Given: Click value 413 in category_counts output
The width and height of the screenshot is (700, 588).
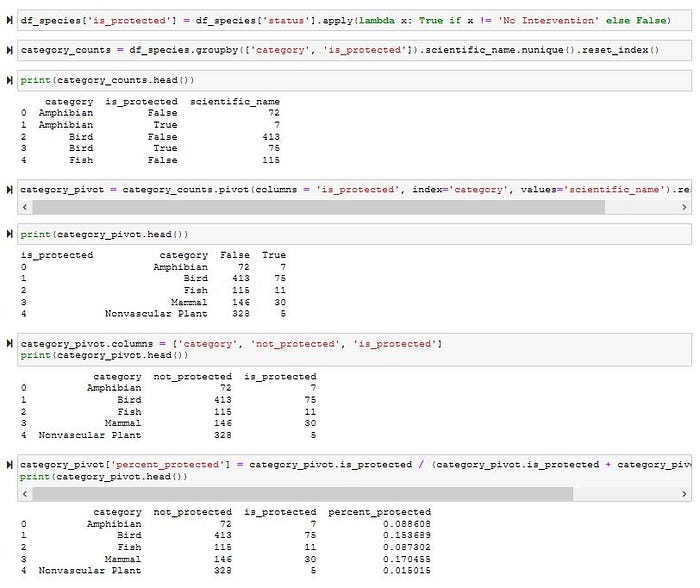Looking at the screenshot, I should [271, 137].
